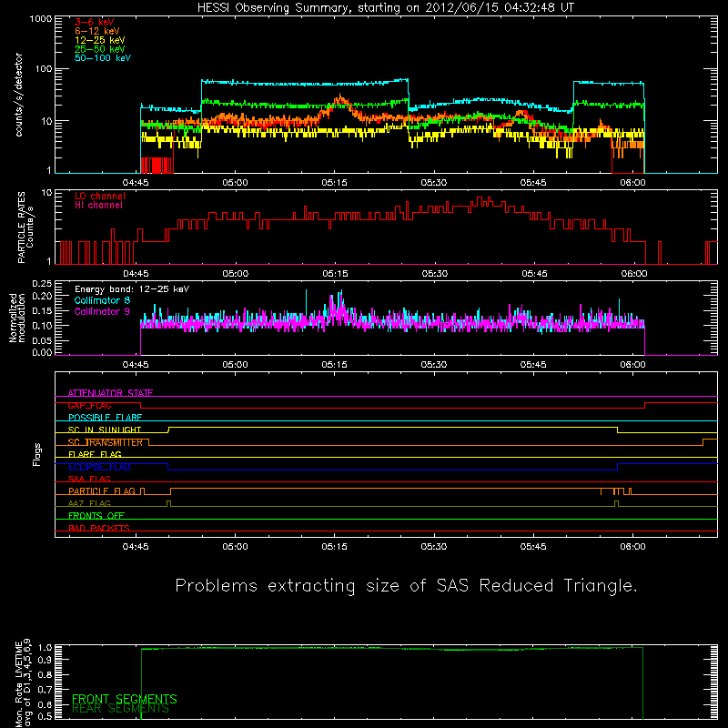
Task: Click the vertical Flags axis label
Action: [x=37, y=455]
